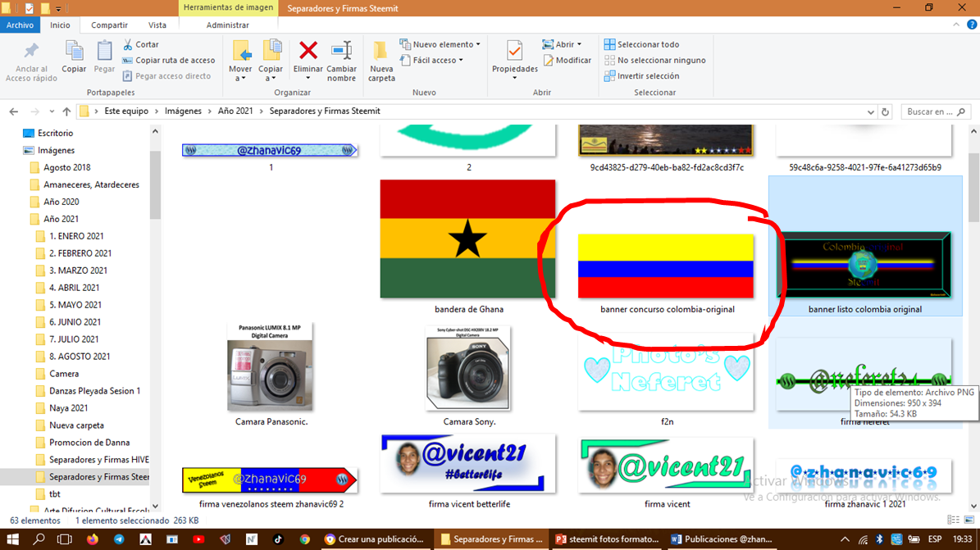This screenshot has width=980, height=550.
Task: Click Copiar ruta de acceso
Action: 169,60
